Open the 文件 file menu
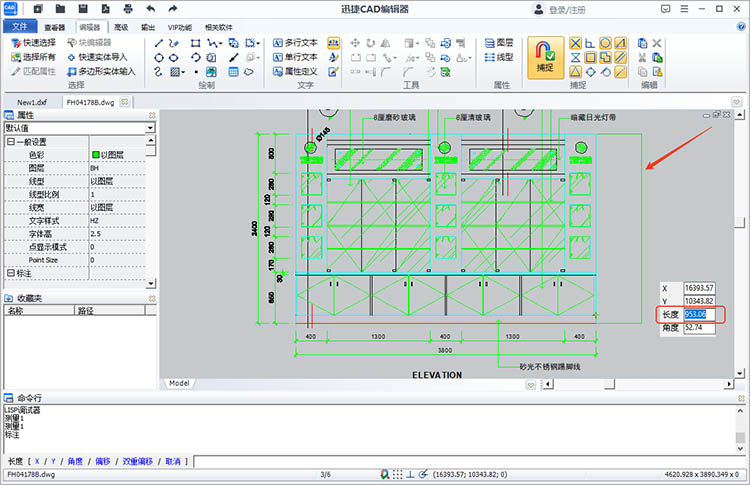The height and width of the screenshot is (485, 750). (20, 27)
